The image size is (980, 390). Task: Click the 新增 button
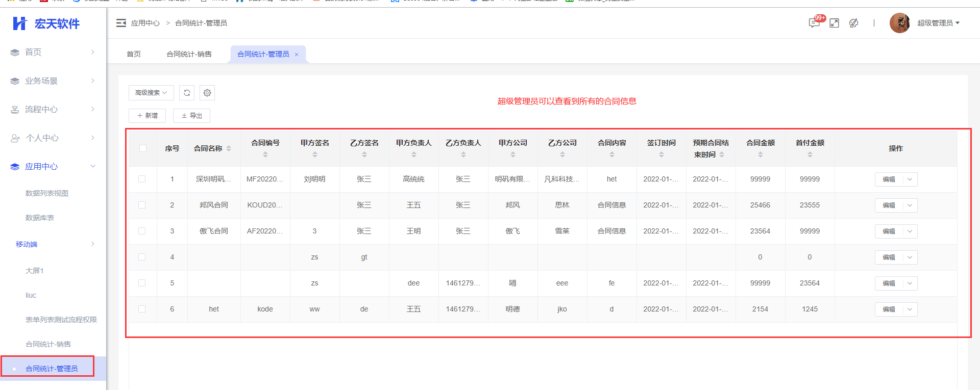147,116
